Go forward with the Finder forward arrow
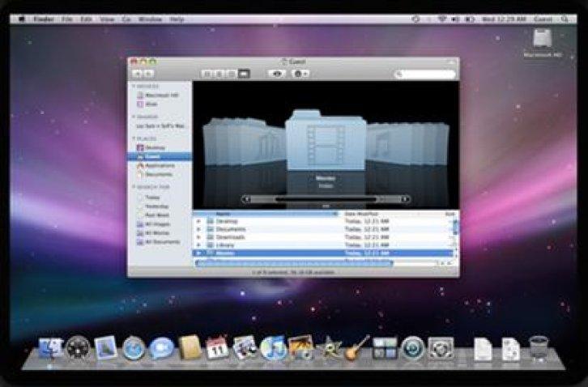This screenshot has width=588, height=387. [149, 74]
